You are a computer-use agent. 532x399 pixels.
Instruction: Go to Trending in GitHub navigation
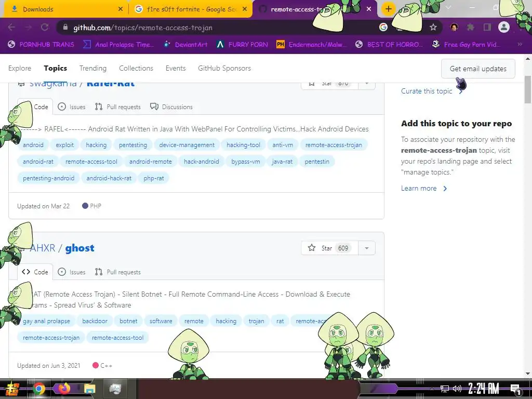click(x=93, y=68)
